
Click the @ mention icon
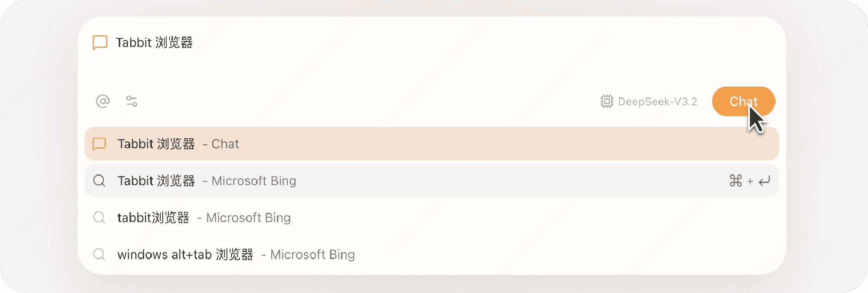coord(103,101)
